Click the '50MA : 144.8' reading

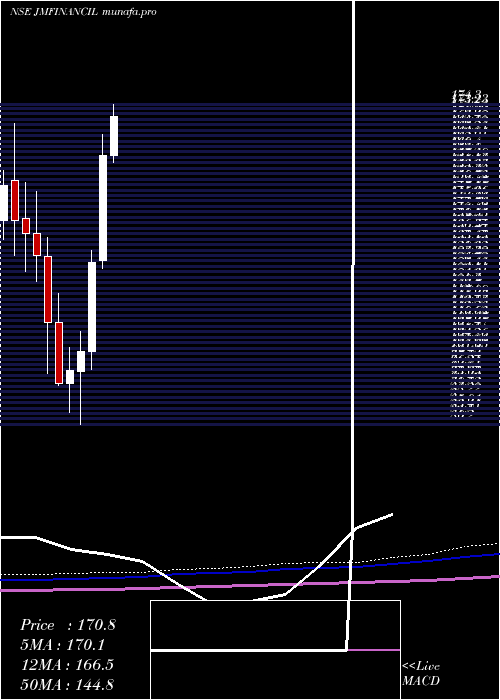(67, 685)
